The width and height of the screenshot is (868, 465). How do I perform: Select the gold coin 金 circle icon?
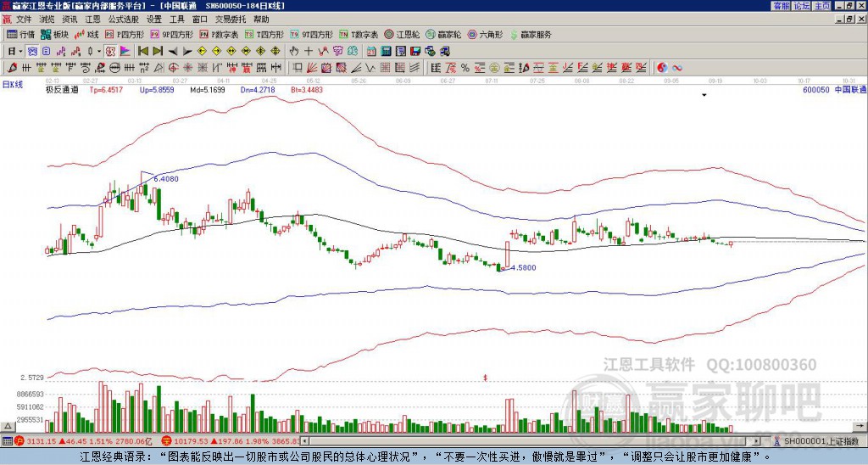[494, 68]
